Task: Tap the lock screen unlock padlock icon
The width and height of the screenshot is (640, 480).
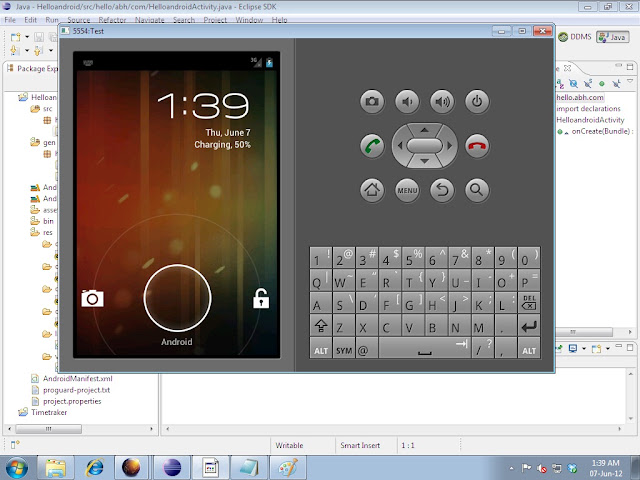Action: (261, 298)
